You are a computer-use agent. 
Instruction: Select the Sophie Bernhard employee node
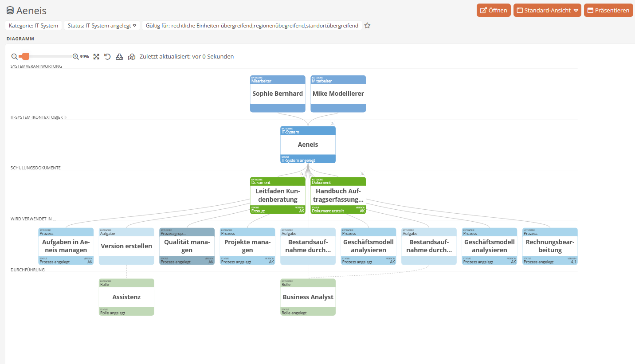[x=278, y=94]
